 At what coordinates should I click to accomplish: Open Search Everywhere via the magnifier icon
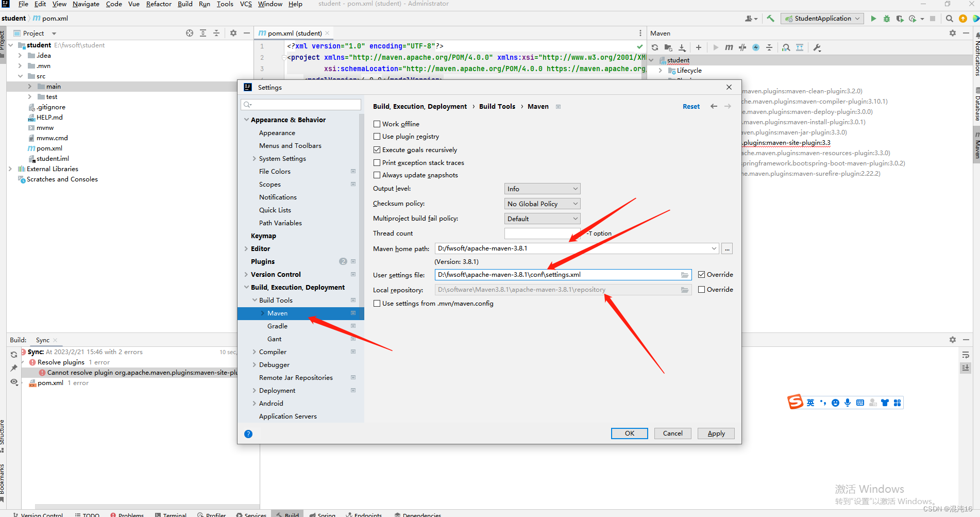[x=949, y=18]
